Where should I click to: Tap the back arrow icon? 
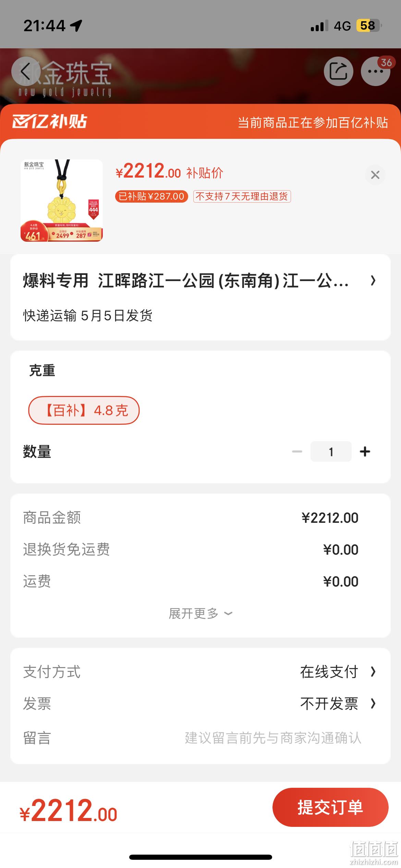click(x=26, y=71)
